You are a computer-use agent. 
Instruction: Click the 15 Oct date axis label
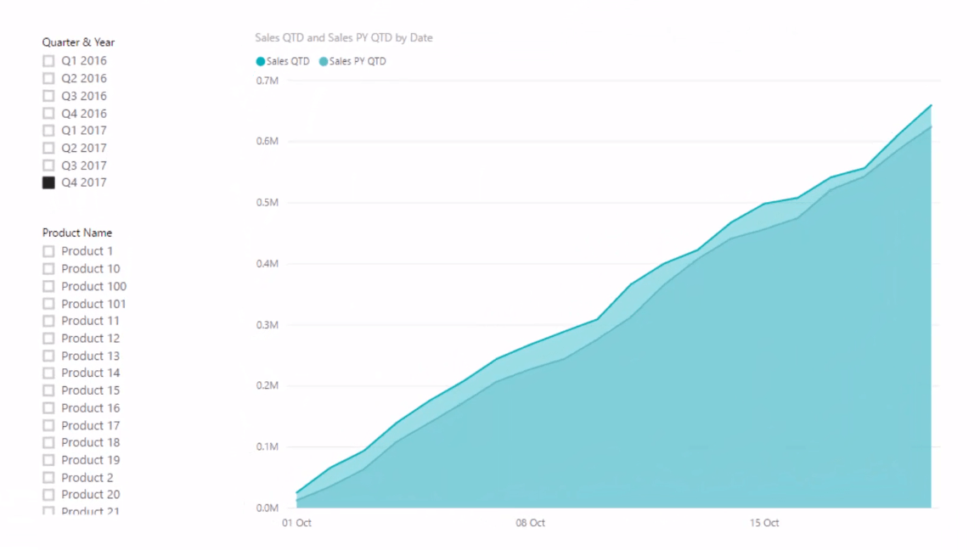click(x=763, y=523)
